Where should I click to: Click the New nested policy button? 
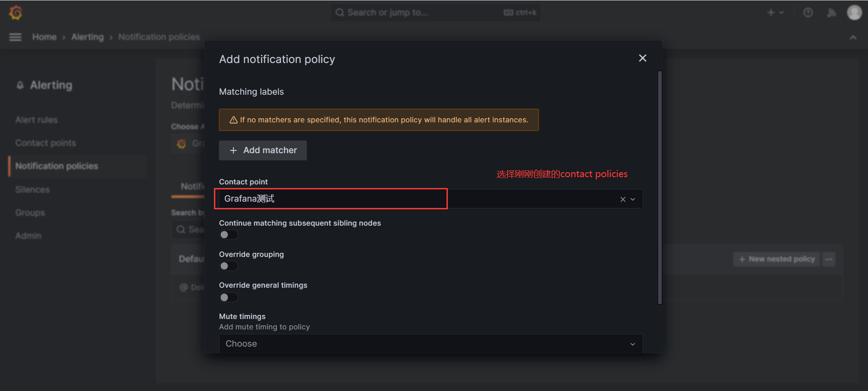coord(776,259)
